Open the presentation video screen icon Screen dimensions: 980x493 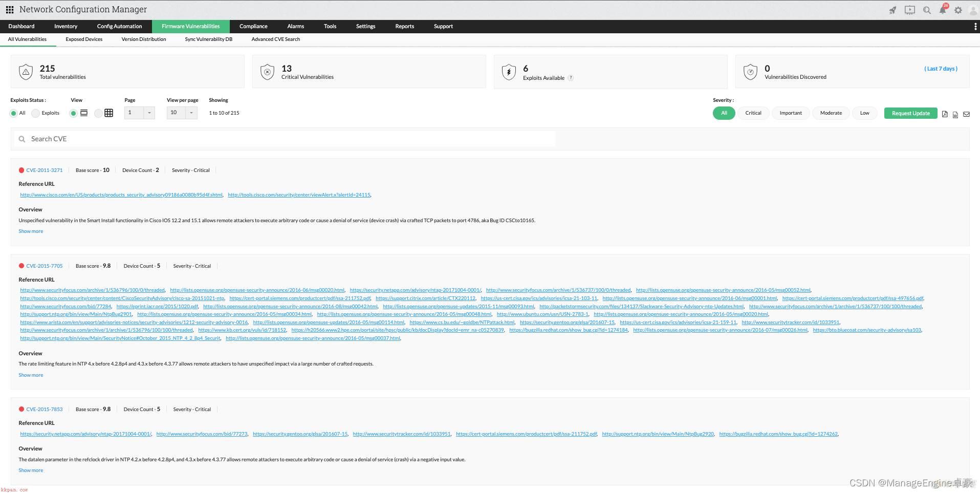[909, 10]
